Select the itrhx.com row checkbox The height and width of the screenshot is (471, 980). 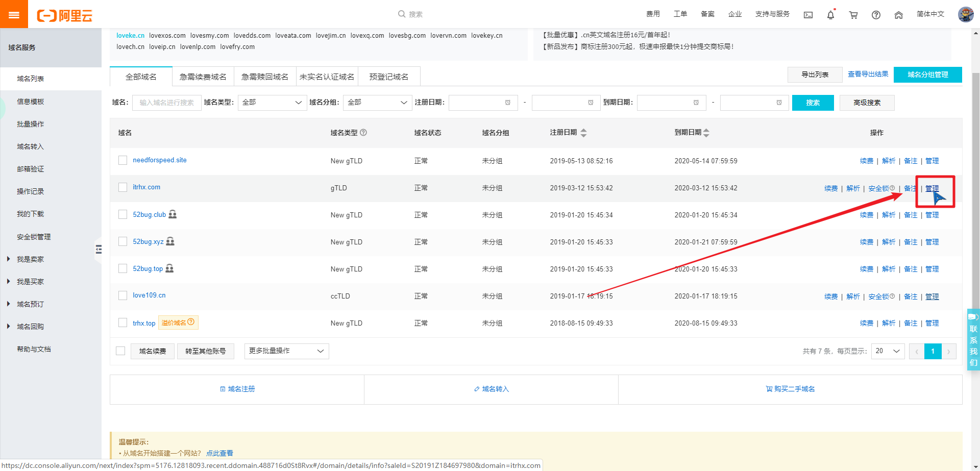coord(122,187)
